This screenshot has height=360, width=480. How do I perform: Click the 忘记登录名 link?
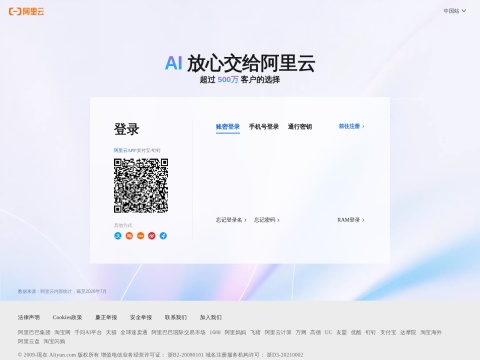(231, 220)
